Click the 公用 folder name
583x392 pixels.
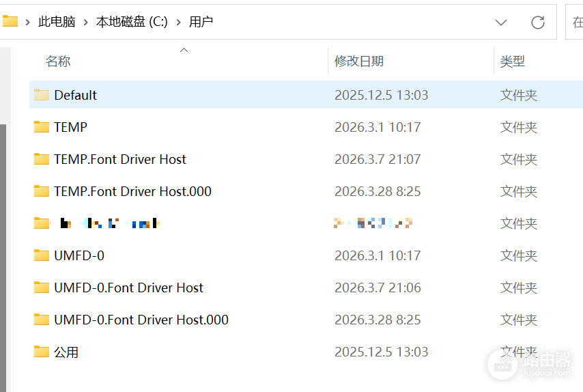click(66, 352)
